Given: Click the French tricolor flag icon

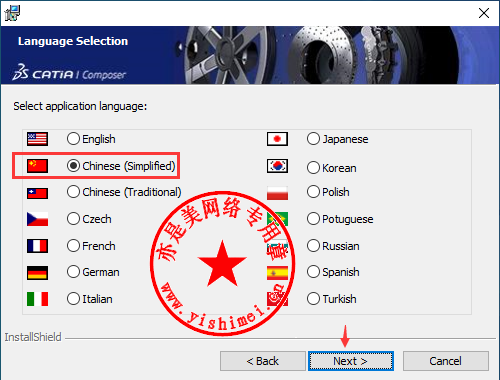Looking at the screenshot, I should (x=37, y=246).
